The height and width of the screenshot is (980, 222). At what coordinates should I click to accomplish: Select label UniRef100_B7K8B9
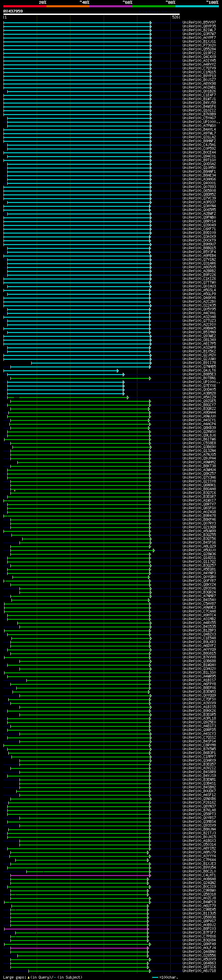pyautogui.click(x=199, y=114)
